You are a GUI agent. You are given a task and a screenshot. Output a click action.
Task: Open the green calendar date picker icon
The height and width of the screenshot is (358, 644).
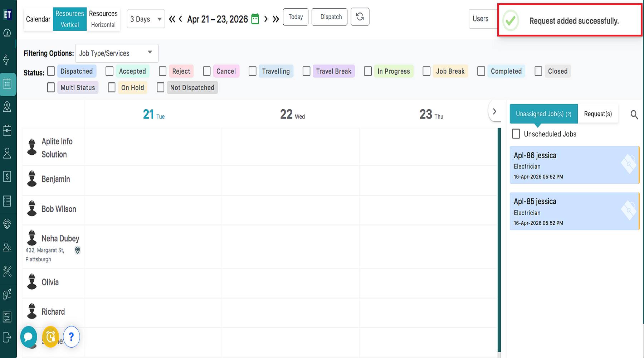pos(255,19)
